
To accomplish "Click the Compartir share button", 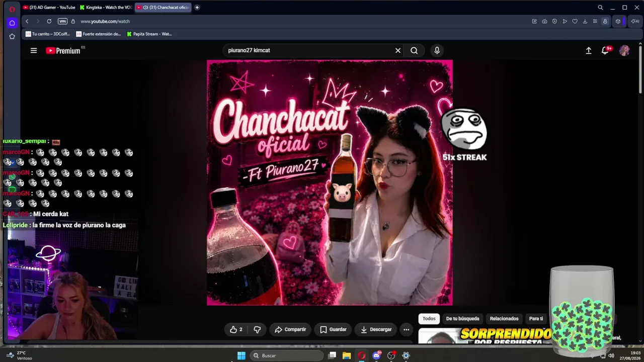I will pos(290,329).
